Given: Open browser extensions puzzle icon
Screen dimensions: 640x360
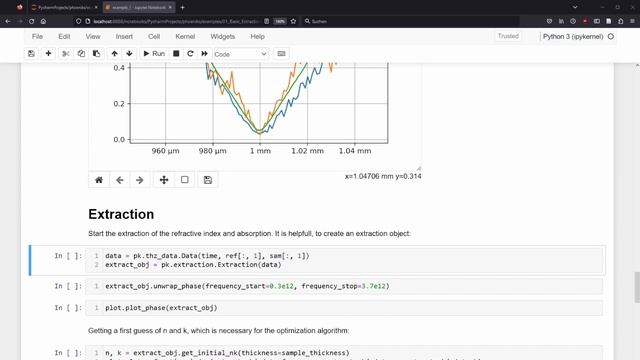Looking at the screenshot, I should coord(620,21).
